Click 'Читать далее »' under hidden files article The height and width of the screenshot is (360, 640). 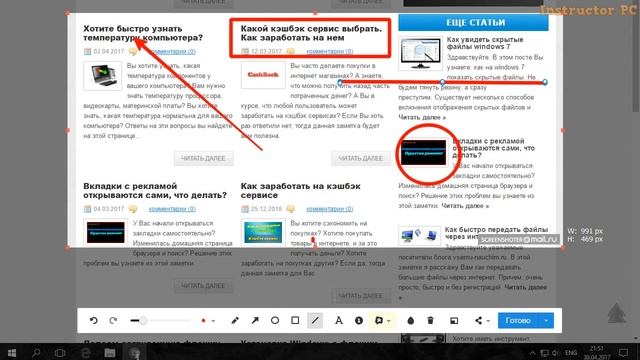(422, 118)
